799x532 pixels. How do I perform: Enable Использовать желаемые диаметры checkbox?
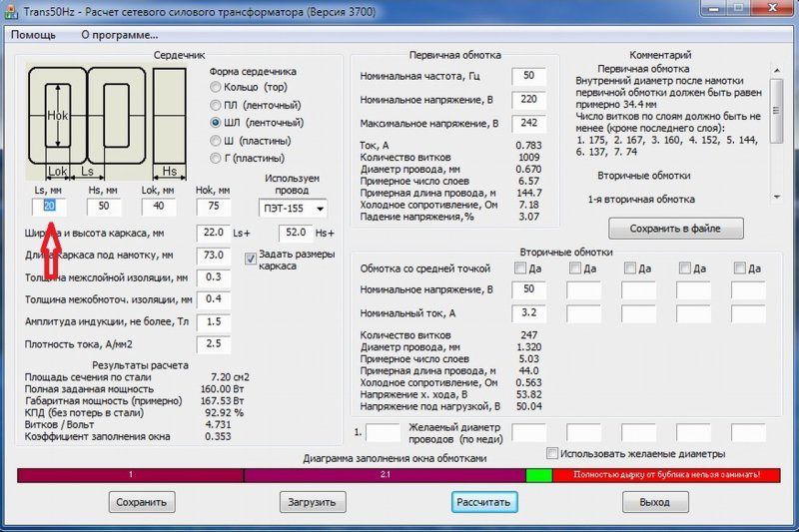pyautogui.click(x=552, y=453)
